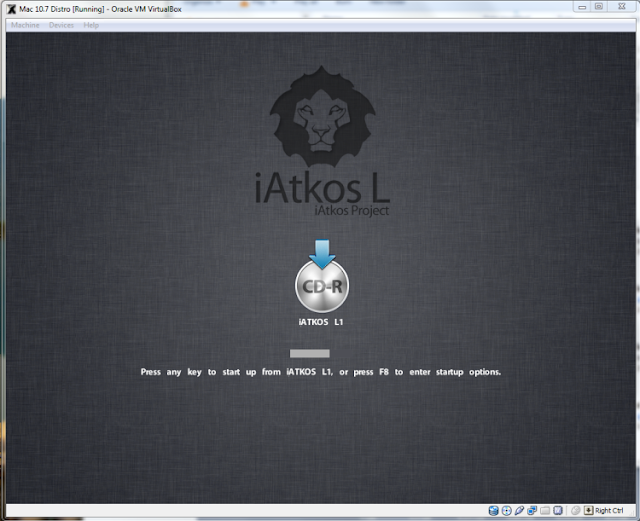Minimize the VirtualBox window
The height and width of the screenshot is (521, 640).
point(582,7)
